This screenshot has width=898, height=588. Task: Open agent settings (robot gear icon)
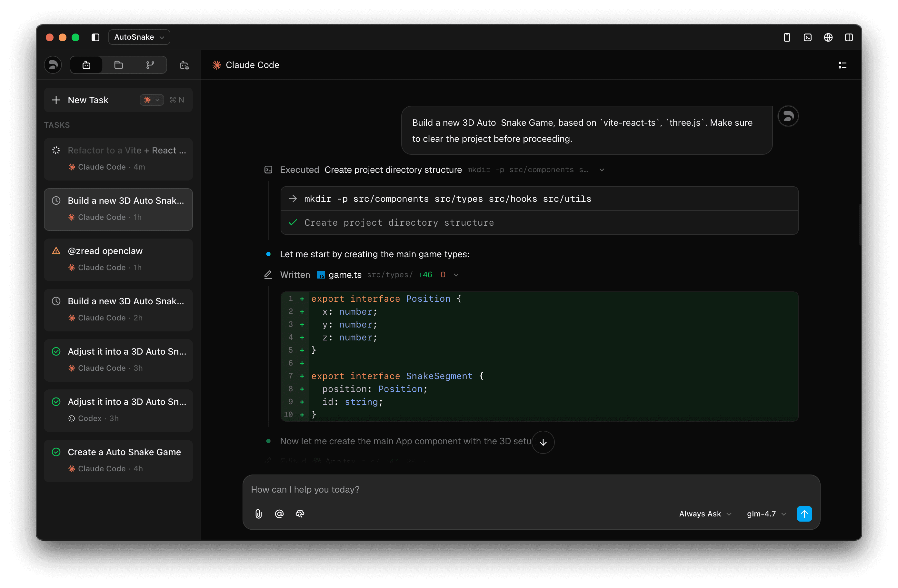click(184, 65)
